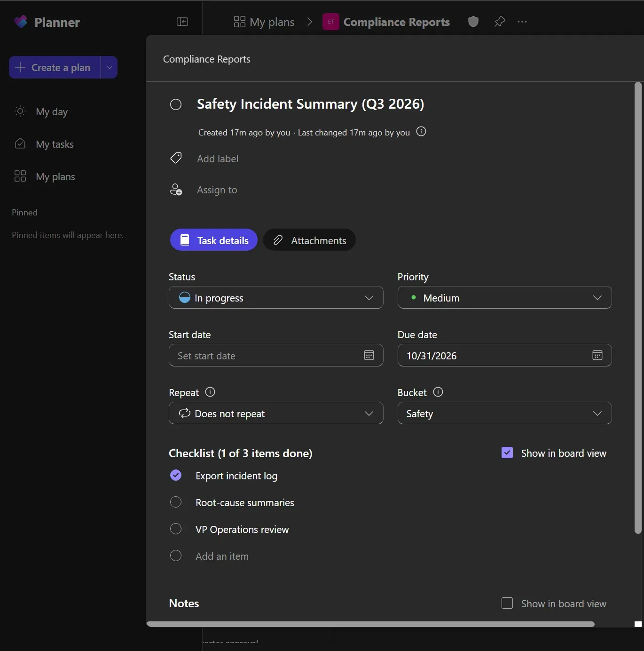Open the Repeat dropdown

tap(276, 413)
